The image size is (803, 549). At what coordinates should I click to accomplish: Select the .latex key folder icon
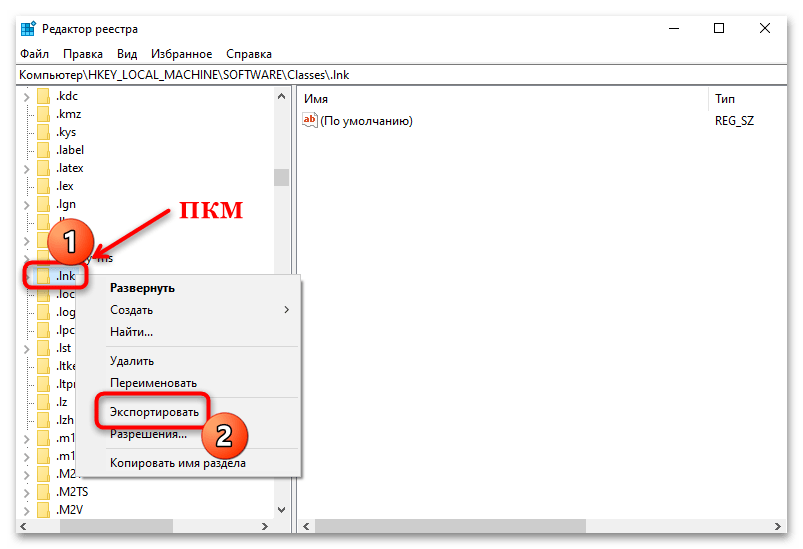(x=44, y=168)
